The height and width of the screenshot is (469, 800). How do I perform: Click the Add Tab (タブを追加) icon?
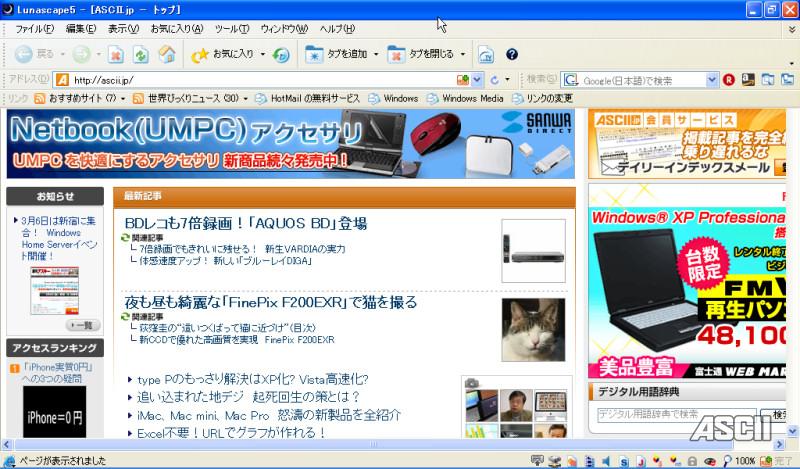314,55
